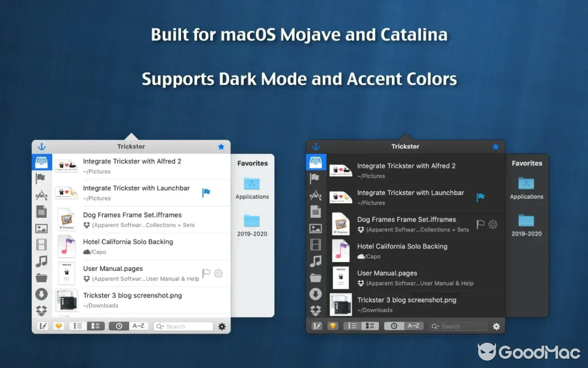Click the Trickster 3 blog screenshot.png thumbnail
The image size is (588, 368).
[67, 299]
